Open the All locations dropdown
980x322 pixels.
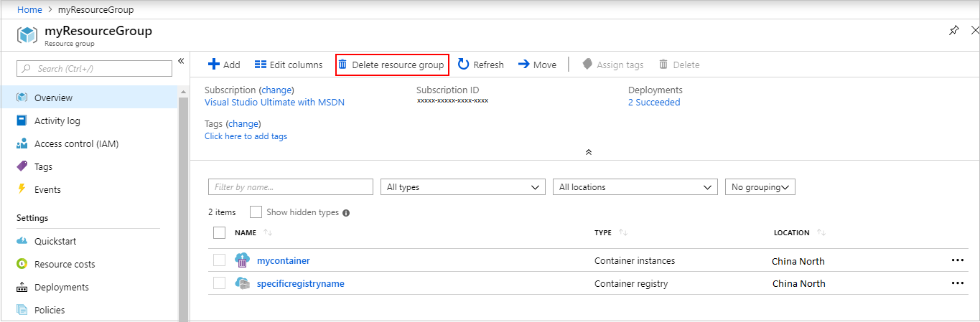click(x=635, y=187)
